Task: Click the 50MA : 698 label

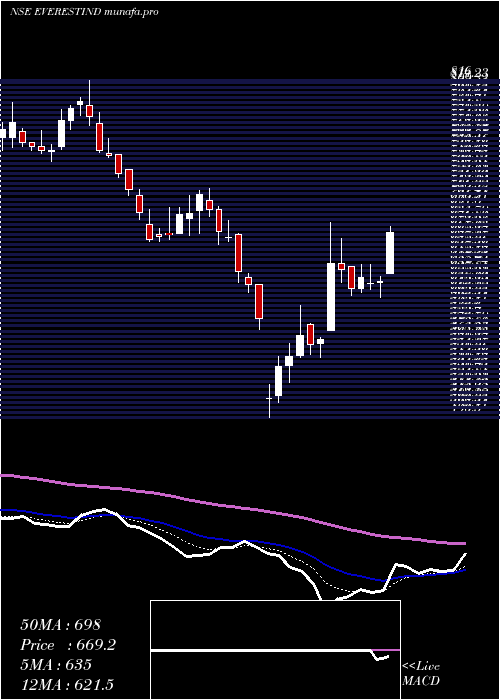Action: point(60,625)
